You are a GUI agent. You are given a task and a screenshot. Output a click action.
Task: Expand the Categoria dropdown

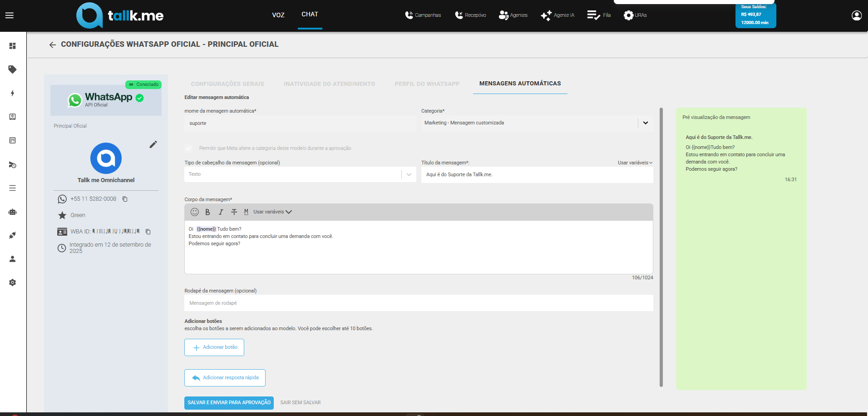click(645, 123)
